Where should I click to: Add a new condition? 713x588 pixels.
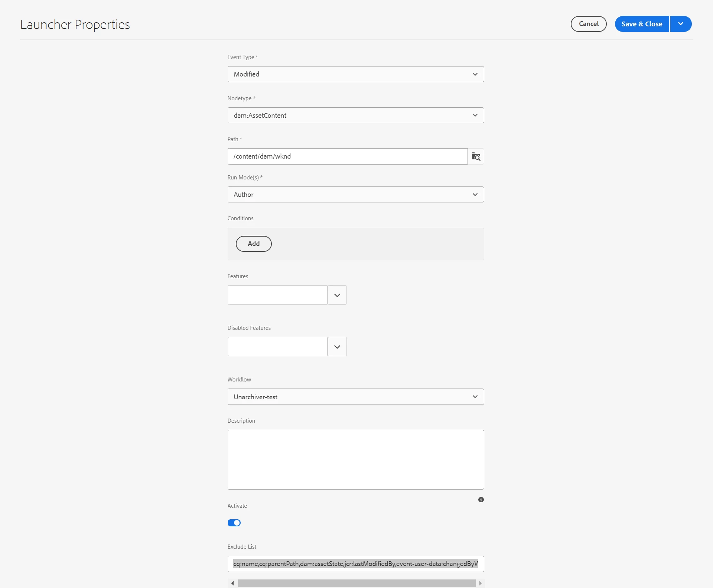254,244
